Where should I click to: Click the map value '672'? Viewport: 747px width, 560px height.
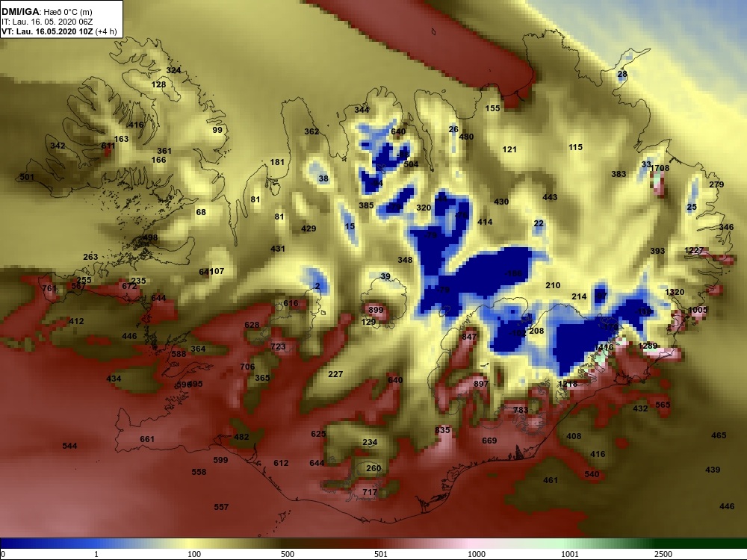[129, 286]
